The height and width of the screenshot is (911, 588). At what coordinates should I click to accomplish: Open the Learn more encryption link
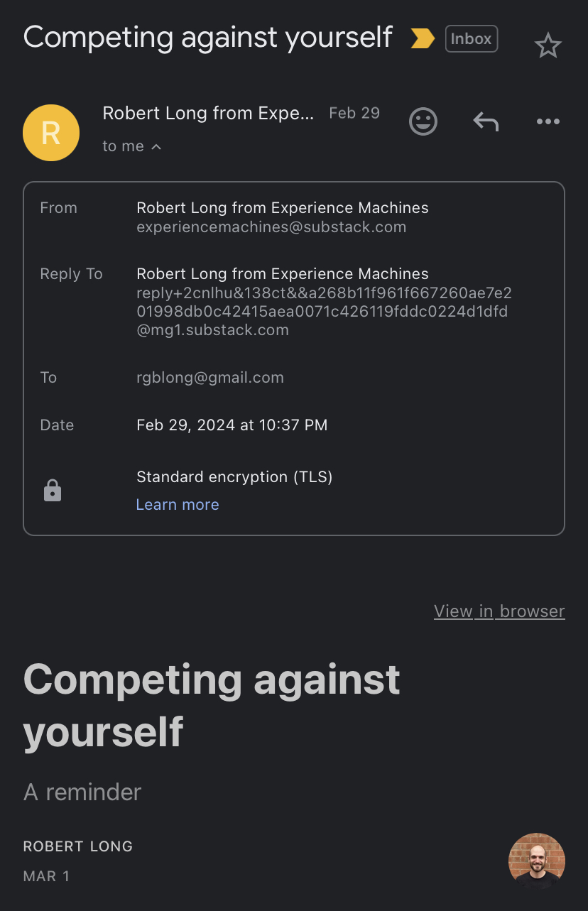[178, 505]
